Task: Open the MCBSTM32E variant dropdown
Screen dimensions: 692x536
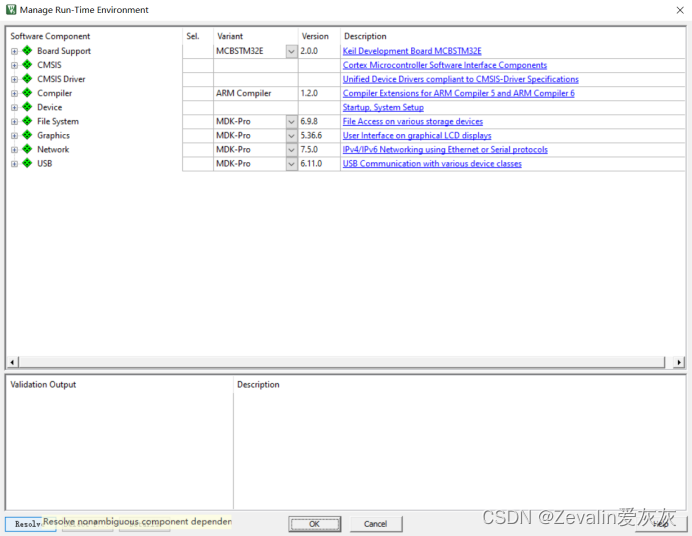Action: (291, 51)
